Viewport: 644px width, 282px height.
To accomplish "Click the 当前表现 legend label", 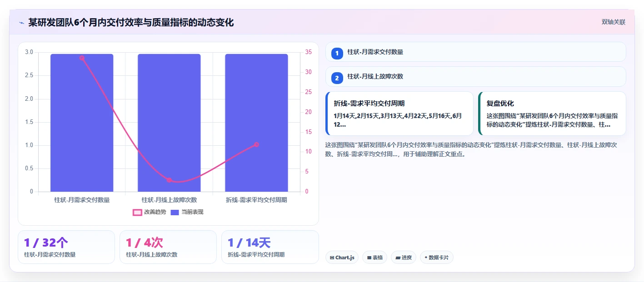I will point(192,212).
